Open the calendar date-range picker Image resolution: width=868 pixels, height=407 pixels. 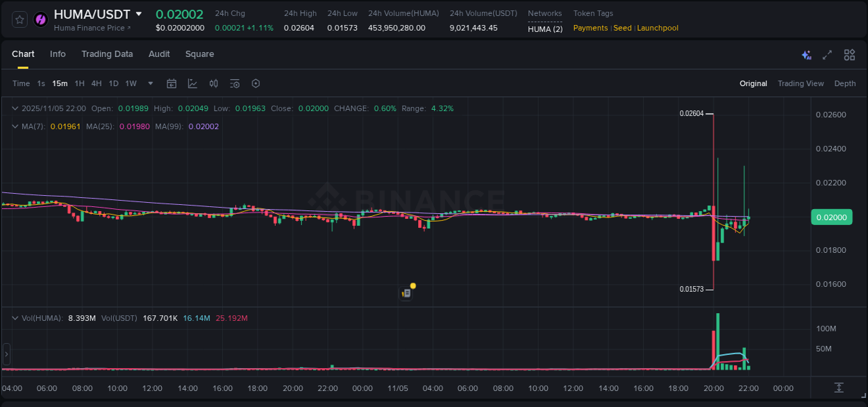pyautogui.click(x=172, y=83)
